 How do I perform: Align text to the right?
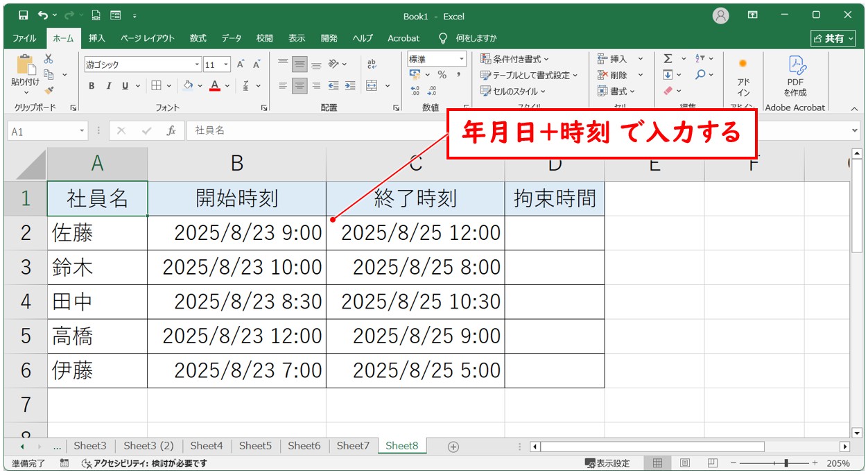click(x=316, y=86)
